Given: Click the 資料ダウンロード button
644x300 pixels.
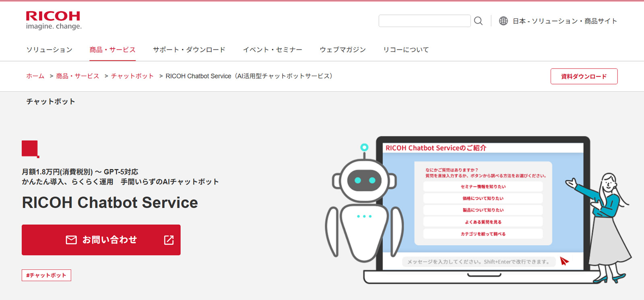Looking at the screenshot, I should pos(584,76).
